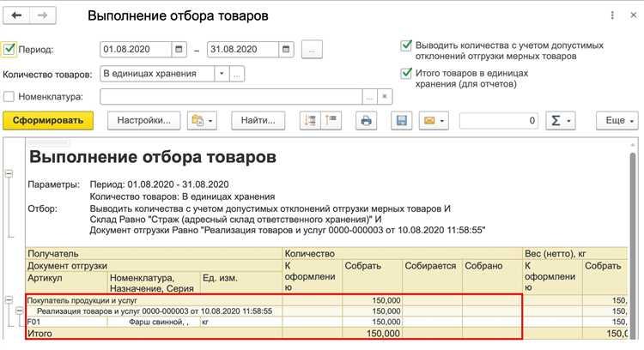
Task: Open Настройки... settings
Action: pyautogui.click(x=143, y=121)
